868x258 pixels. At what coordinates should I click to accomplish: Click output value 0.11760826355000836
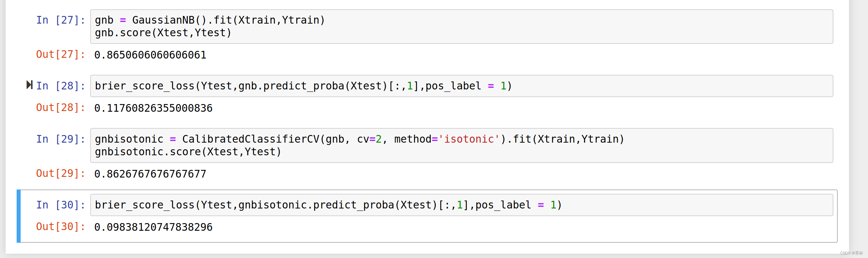(153, 108)
